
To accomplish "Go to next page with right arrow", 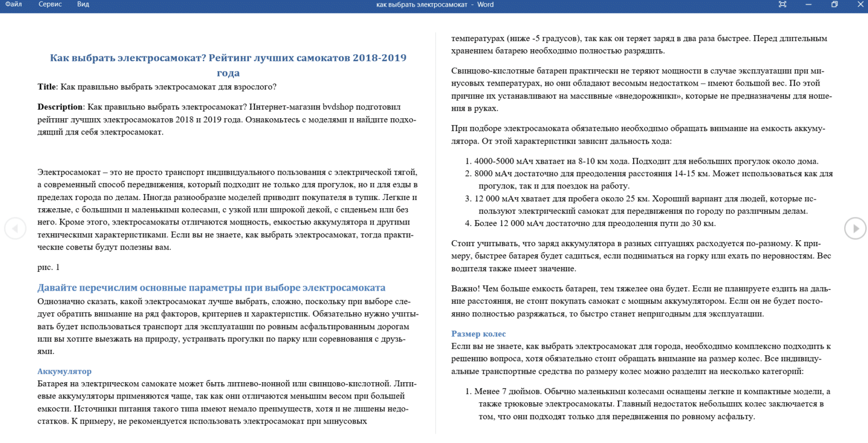I will [x=855, y=228].
